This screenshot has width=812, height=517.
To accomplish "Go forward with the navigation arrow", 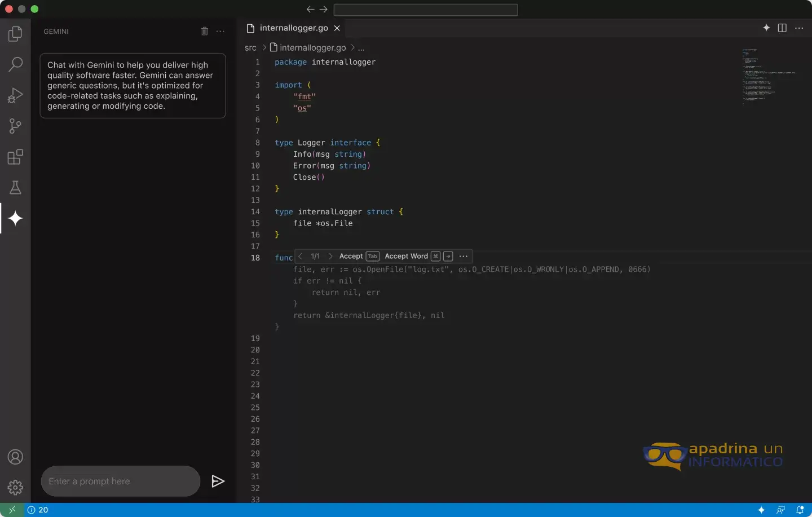I will point(324,9).
